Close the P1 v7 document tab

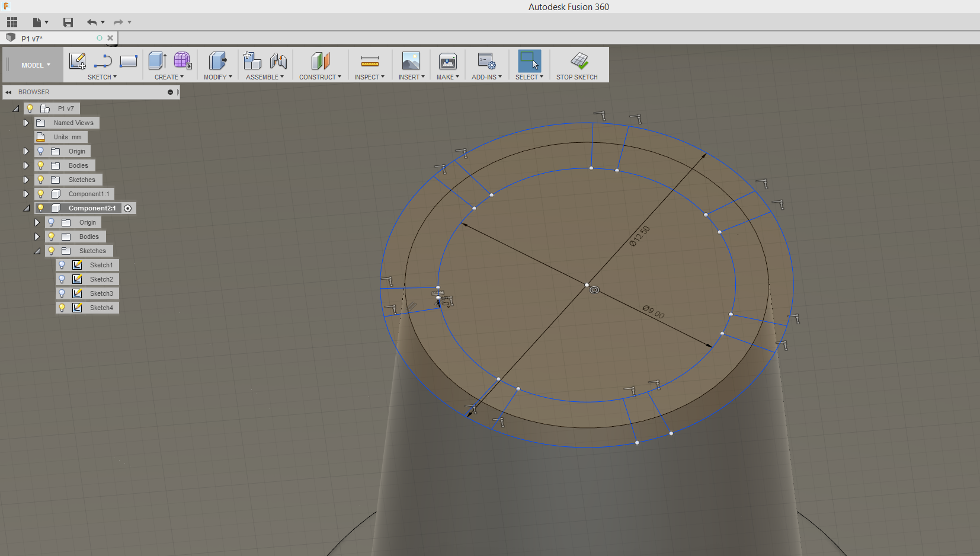(110, 38)
